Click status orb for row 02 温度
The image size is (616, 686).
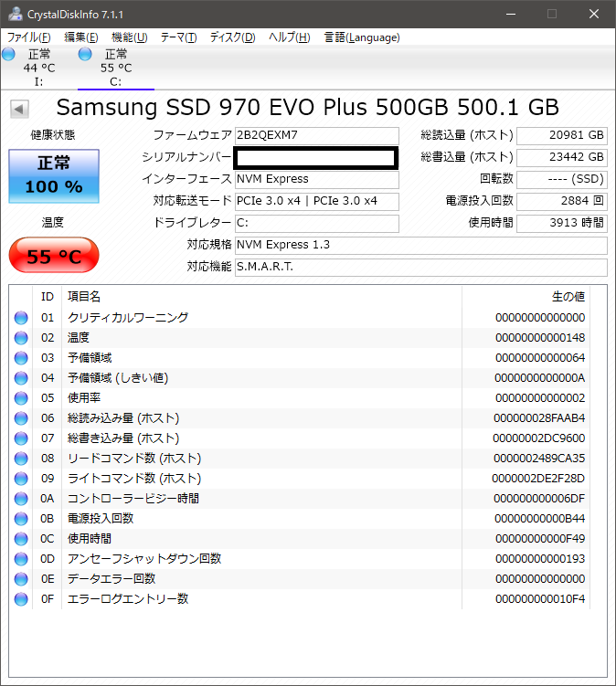21,338
